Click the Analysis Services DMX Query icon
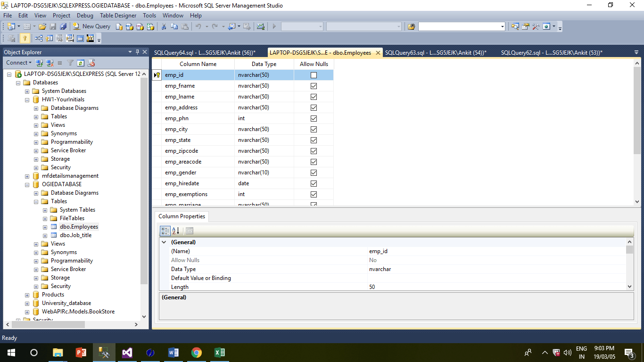This screenshot has height=362, width=644. [x=140, y=26]
